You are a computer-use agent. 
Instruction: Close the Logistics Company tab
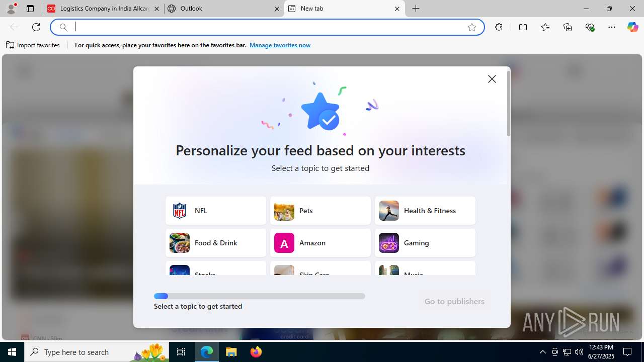[156, 9]
